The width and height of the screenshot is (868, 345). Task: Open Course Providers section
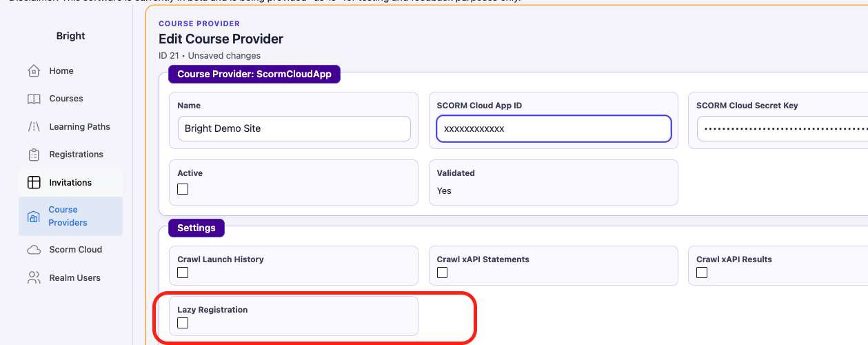[71, 216]
